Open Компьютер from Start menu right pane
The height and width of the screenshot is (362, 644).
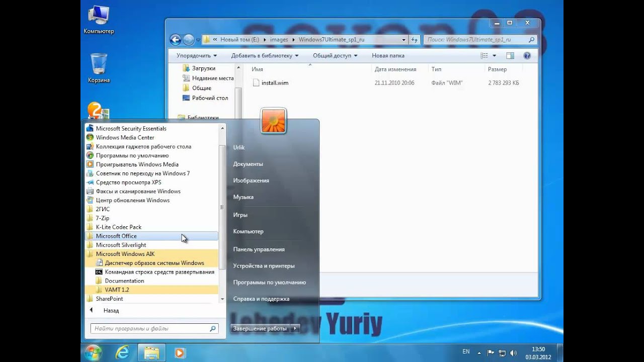(x=249, y=231)
